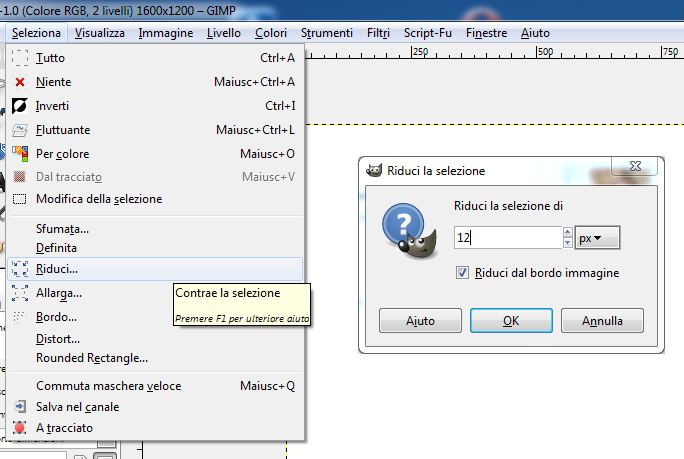Click the question-mark Wilber icon in the dialog
Screen dimensions: 684x459
point(409,230)
